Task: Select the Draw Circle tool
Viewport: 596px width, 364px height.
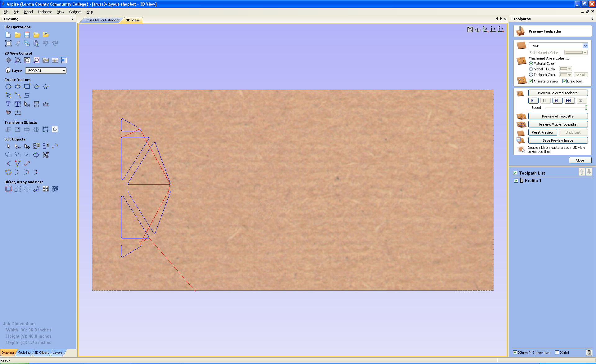Action: (8, 87)
